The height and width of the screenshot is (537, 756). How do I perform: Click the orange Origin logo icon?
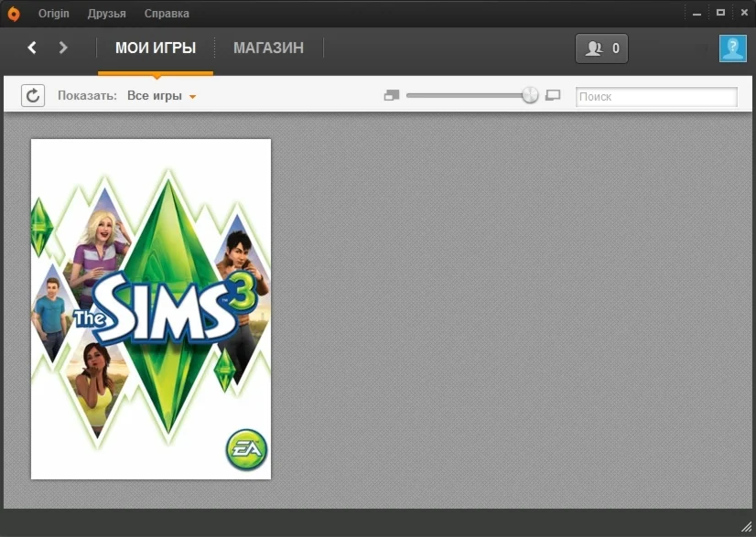12,13
